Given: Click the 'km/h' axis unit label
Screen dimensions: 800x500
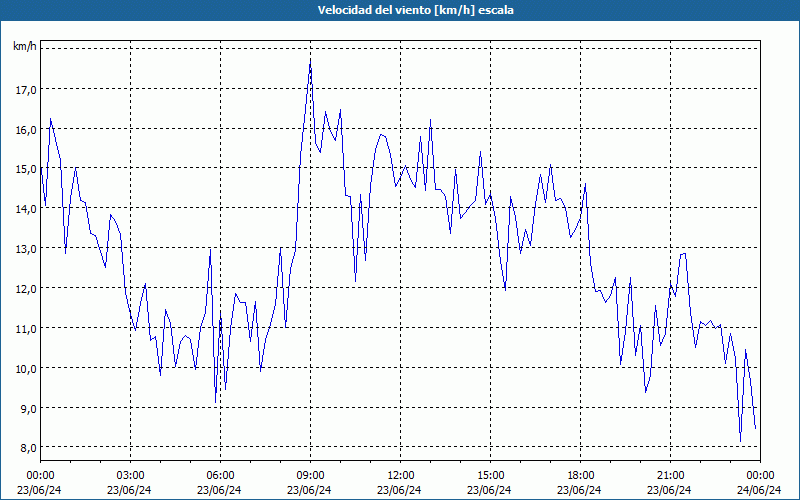Looking at the screenshot, I should [25, 46].
